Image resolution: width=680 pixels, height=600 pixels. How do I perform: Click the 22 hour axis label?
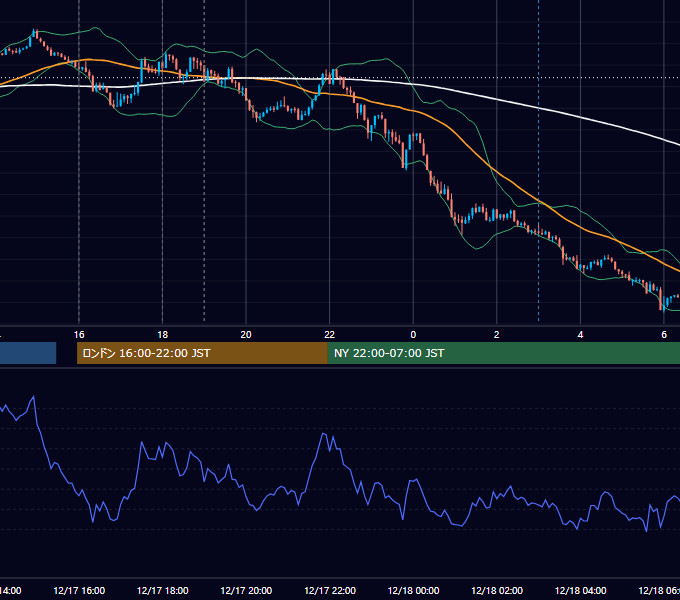click(330, 335)
